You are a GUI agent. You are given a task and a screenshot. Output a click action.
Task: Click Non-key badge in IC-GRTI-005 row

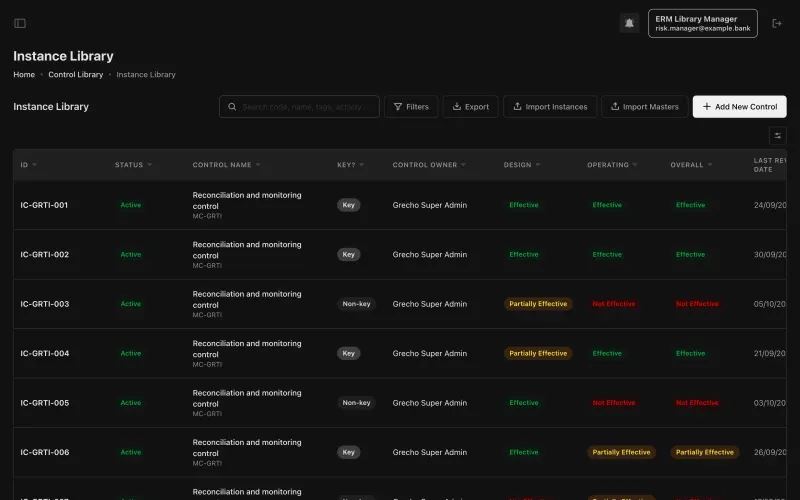tap(356, 403)
